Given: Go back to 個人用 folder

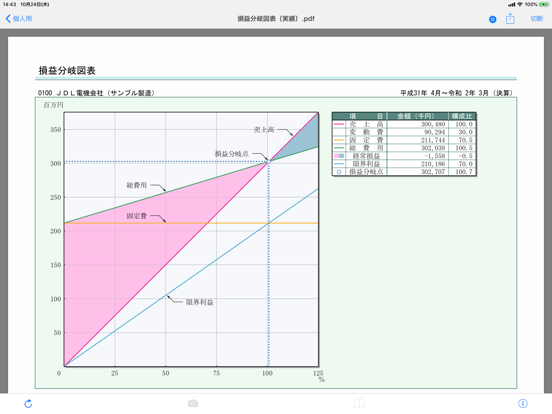Looking at the screenshot, I should [x=19, y=19].
